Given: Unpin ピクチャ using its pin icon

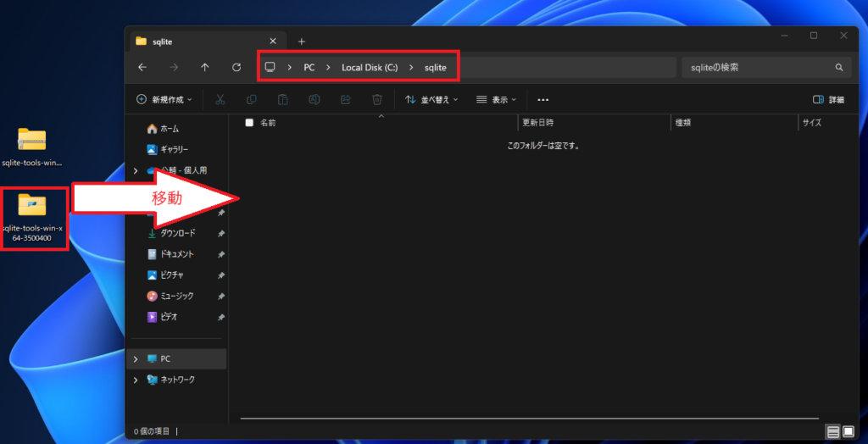Looking at the screenshot, I should [x=221, y=275].
